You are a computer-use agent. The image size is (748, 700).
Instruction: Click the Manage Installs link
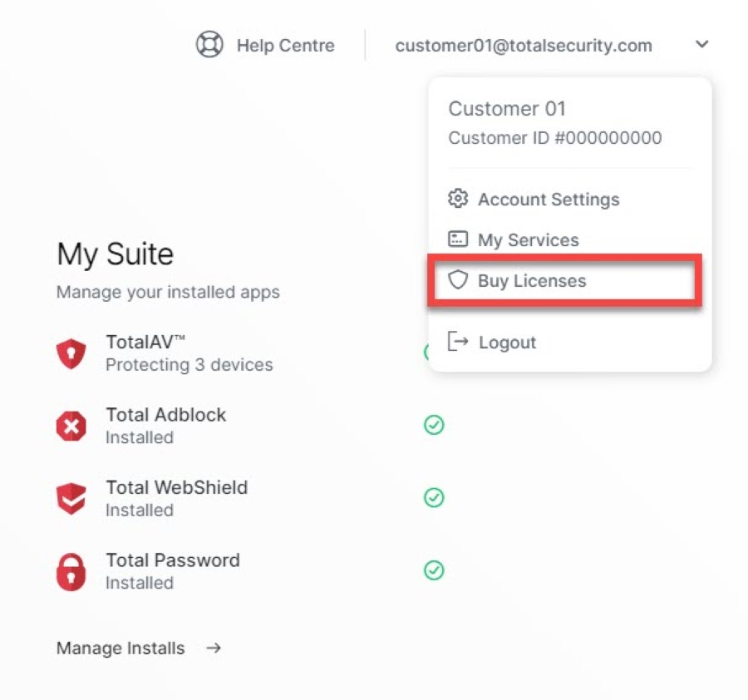coord(121,648)
